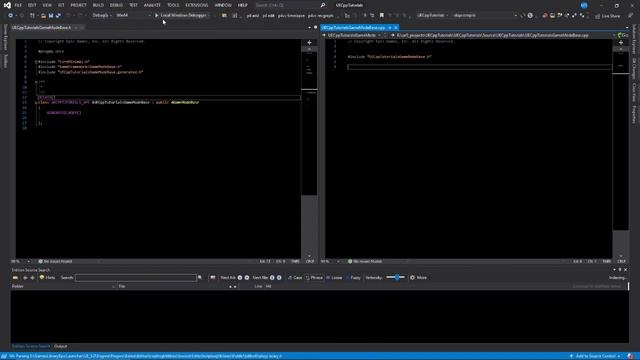Image resolution: width=640 pixels, height=360 pixels.
Task: Open the TOOLS menu
Action: (173, 5)
